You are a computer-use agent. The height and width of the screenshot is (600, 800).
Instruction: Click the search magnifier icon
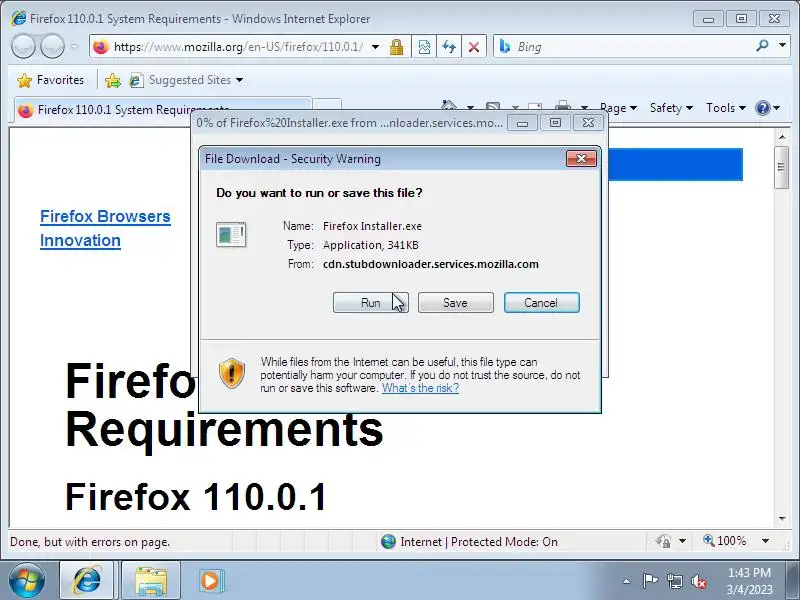tap(762, 46)
